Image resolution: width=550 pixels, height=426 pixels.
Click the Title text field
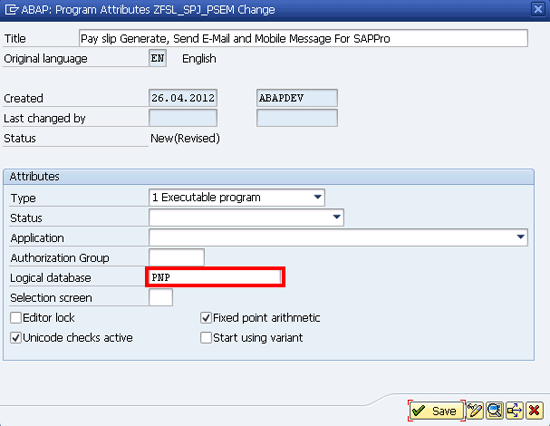coord(303,38)
